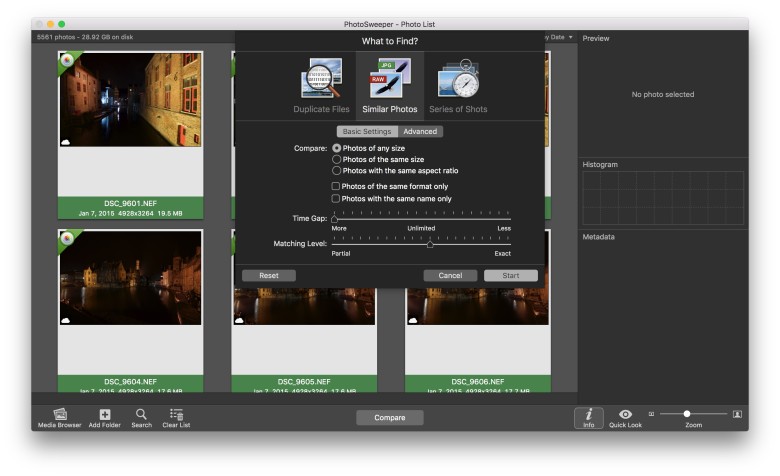The image size is (780, 476).
Task: Select the DSC_9604.NEF photo thumbnail
Action: [x=130, y=278]
